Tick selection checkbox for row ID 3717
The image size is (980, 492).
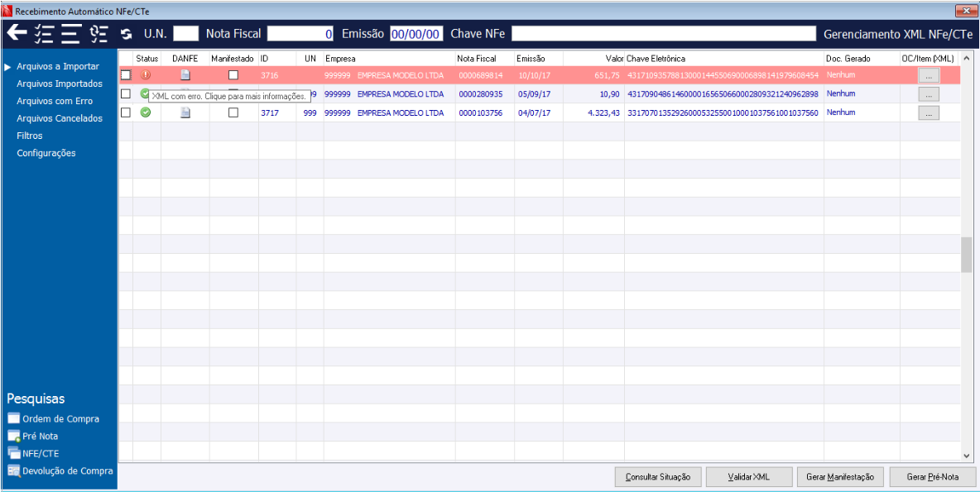click(126, 112)
